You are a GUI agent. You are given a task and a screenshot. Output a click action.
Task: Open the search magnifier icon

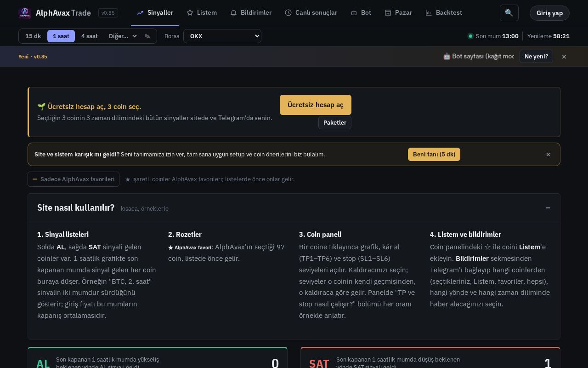point(509,13)
